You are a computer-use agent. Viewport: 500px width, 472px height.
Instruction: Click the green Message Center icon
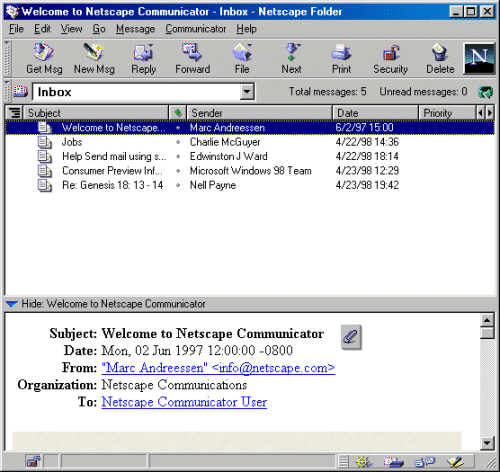click(486, 92)
